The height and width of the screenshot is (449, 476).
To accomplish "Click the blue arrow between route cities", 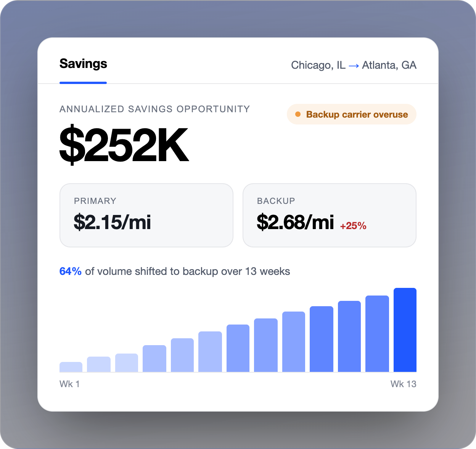I will [x=354, y=66].
